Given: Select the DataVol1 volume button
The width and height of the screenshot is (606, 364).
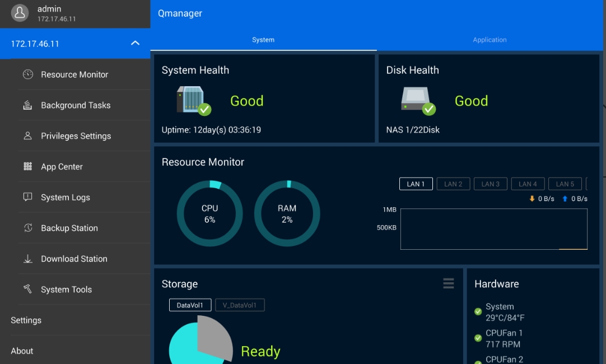Looking at the screenshot, I should (190, 305).
